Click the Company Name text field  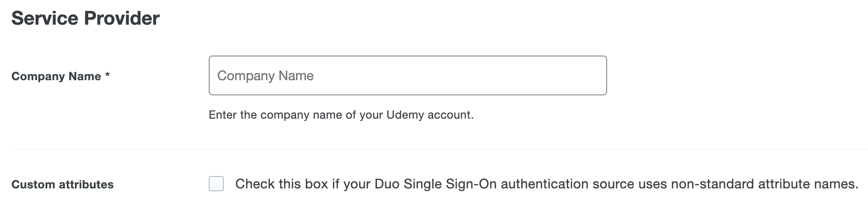pyautogui.click(x=407, y=75)
